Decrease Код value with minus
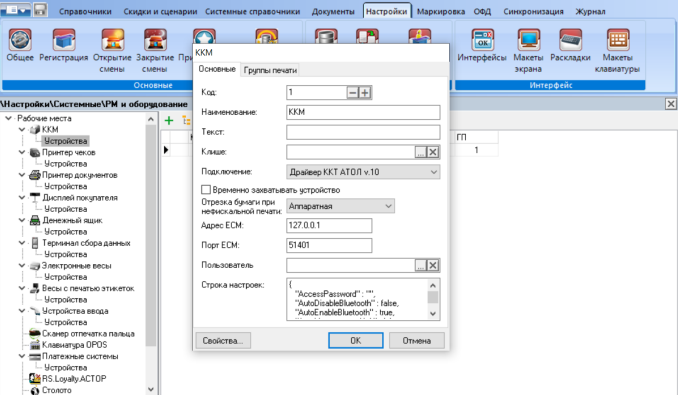This screenshot has height=395, width=679. (353, 92)
